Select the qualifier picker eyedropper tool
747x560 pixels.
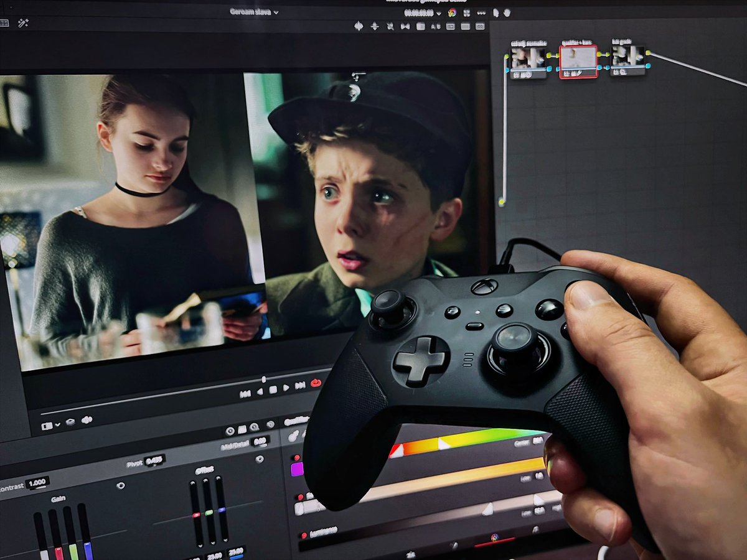[x=293, y=436]
